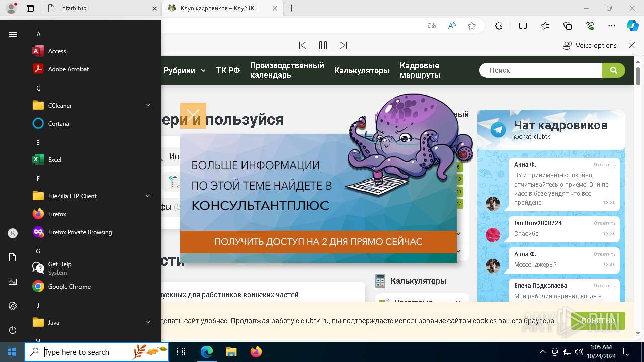
Task: Open Кадровые маршруты menu item
Action: click(x=420, y=70)
